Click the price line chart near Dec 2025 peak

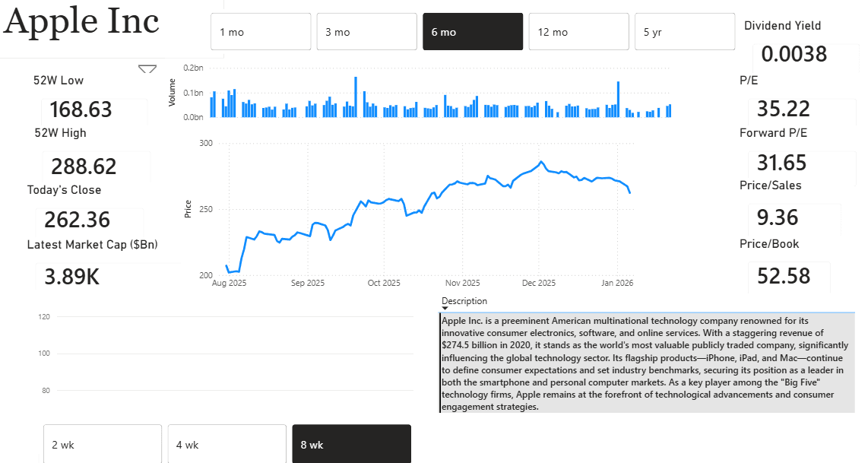point(541,162)
